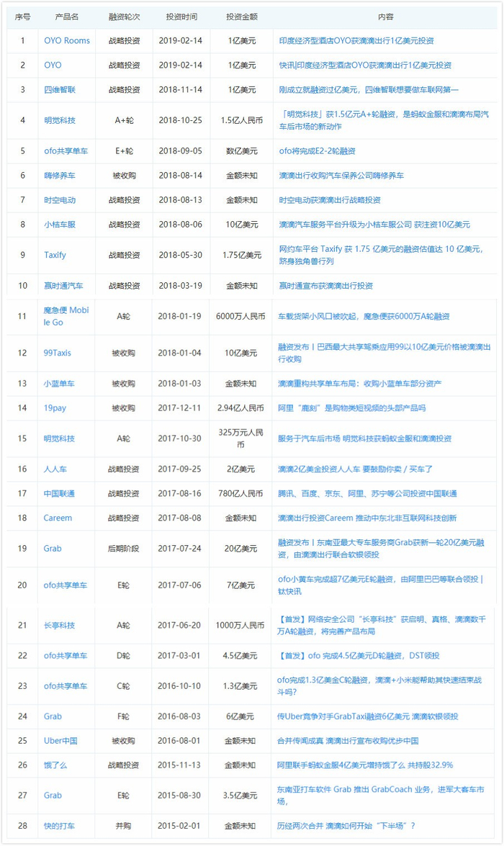504x846 pixels.
Task: Click the Uber中国 product name
Action: click(x=60, y=741)
